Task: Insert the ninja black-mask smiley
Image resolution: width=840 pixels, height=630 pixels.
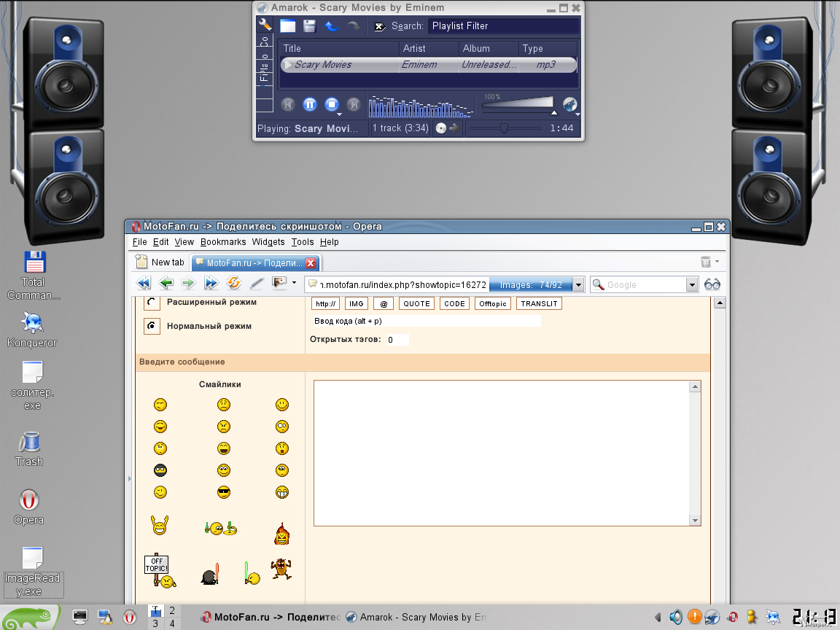Action: [x=160, y=470]
